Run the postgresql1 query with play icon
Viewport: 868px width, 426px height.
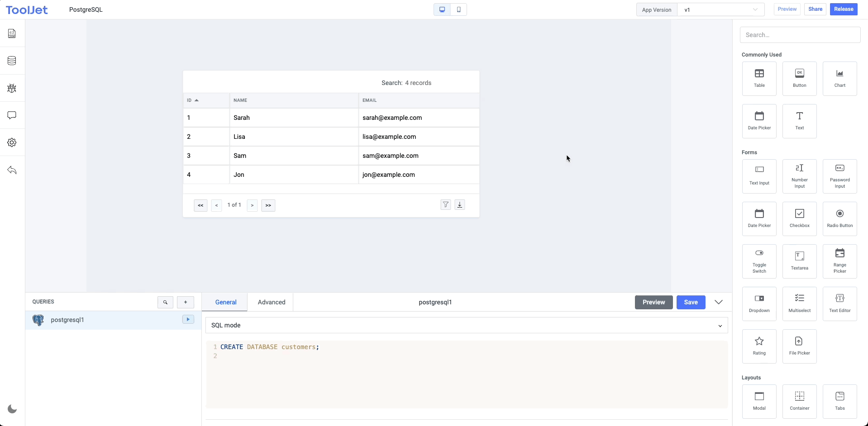[x=188, y=319]
